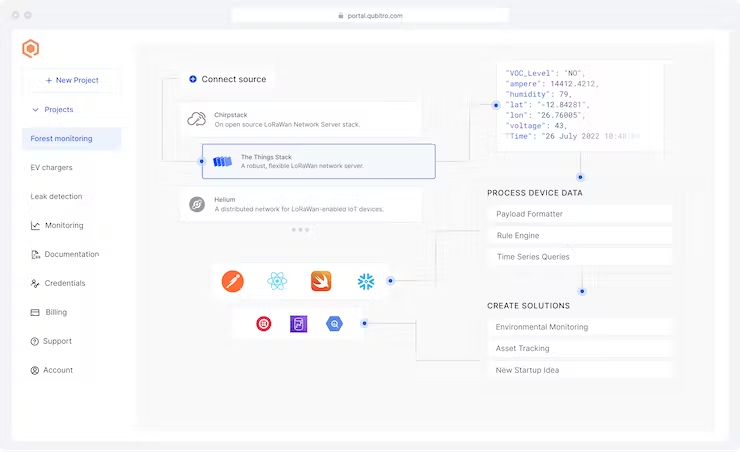The height and width of the screenshot is (452, 740).
Task: Collapse the Projects chevron
Action: [x=35, y=109]
